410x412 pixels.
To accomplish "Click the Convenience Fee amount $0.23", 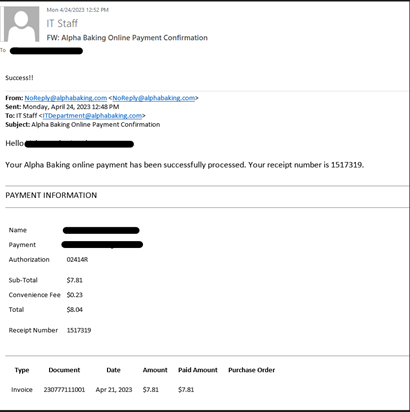I will [x=75, y=295].
